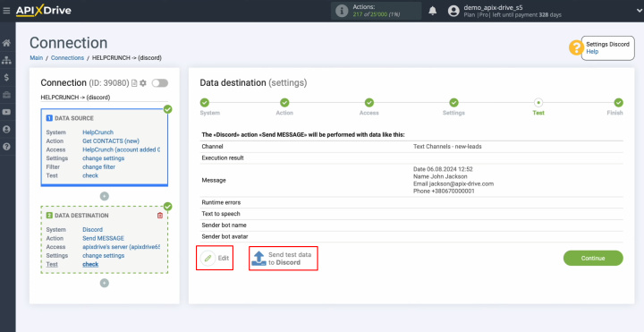Expand the account dropdown chevron
Screen dimensions: 644x332
click(x=638, y=11)
